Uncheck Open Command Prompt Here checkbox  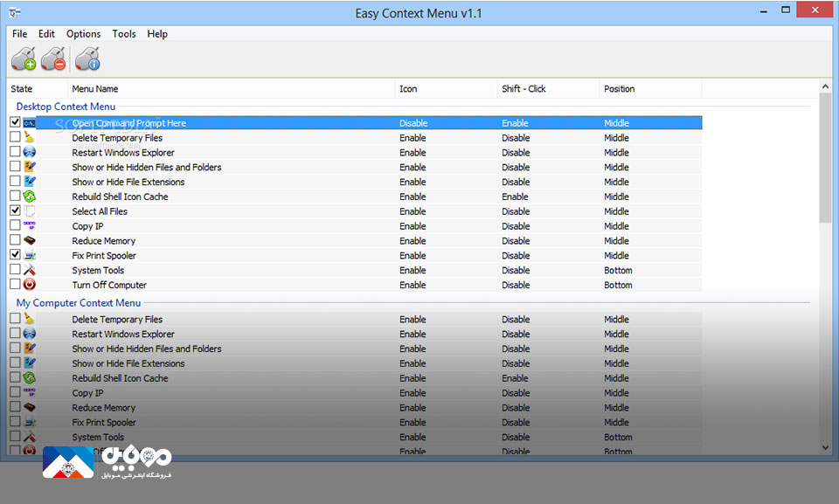pyautogui.click(x=15, y=122)
